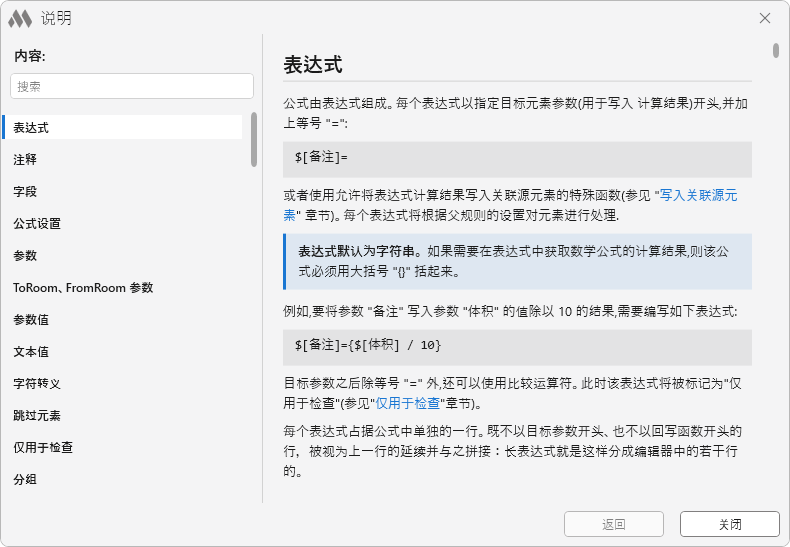Open the 注释 topic
The height and width of the screenshot is (547, 790).
point(122,159)
